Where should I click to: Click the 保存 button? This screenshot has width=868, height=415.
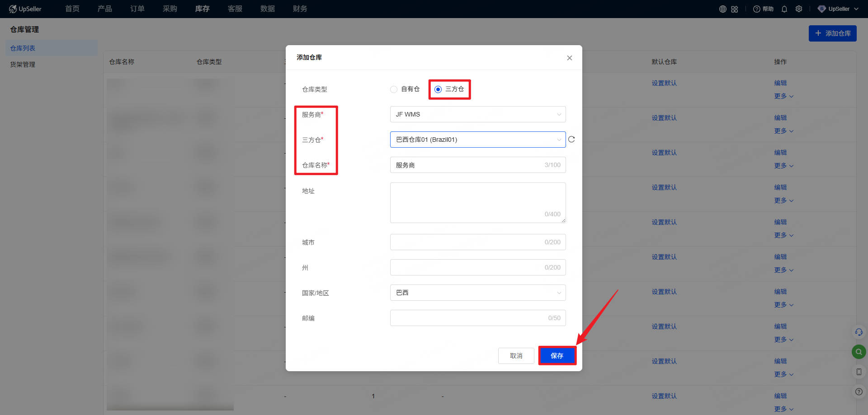point(557,356)
